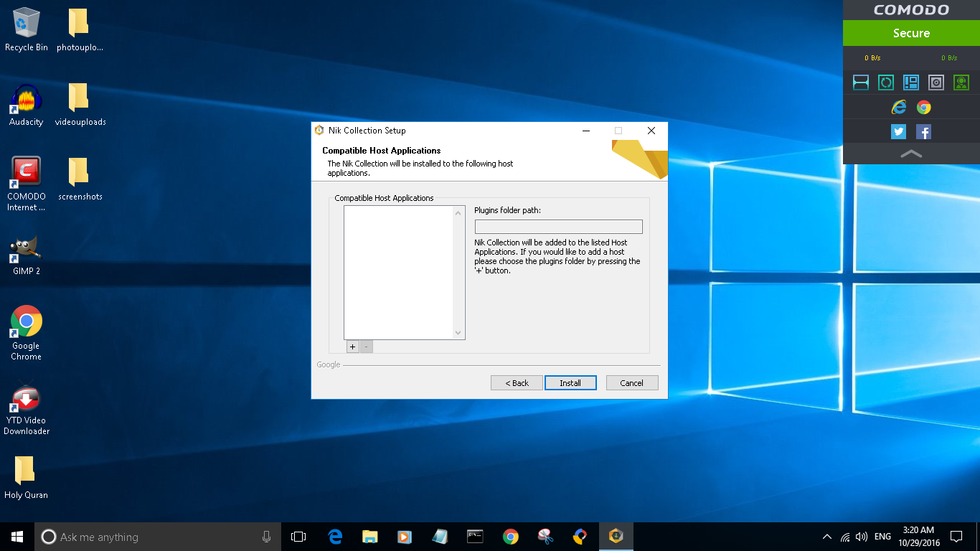Click the COMODO widget scan icon
This screenshot has height=551, width=980.
pyautogui.click(x=861, y=83)
